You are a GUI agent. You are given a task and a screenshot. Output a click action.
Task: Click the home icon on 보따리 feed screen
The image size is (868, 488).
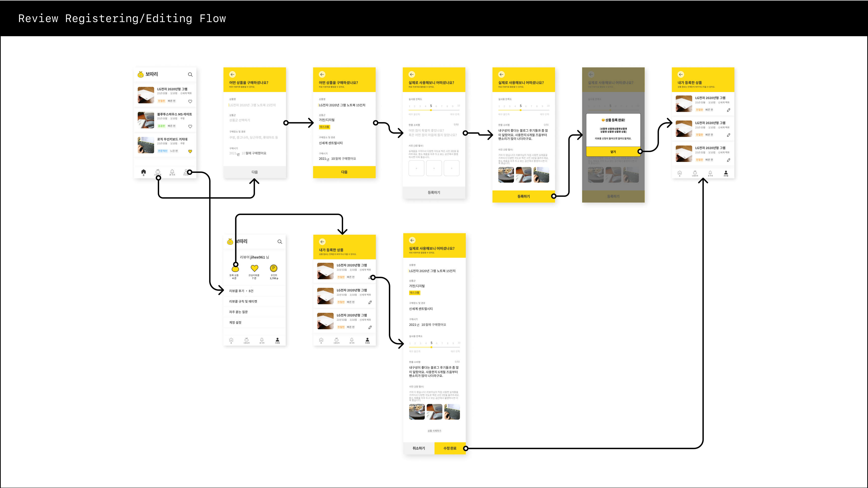tap(143, 171)
